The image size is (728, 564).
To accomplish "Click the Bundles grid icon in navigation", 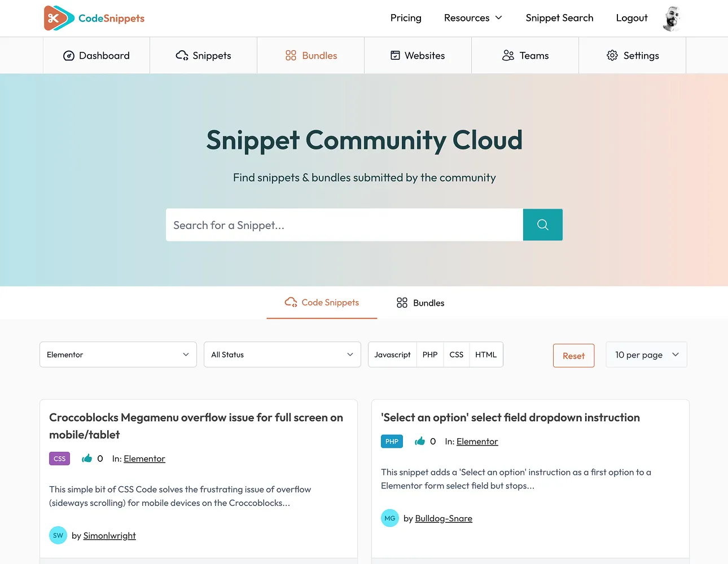I will click(291, 55).
